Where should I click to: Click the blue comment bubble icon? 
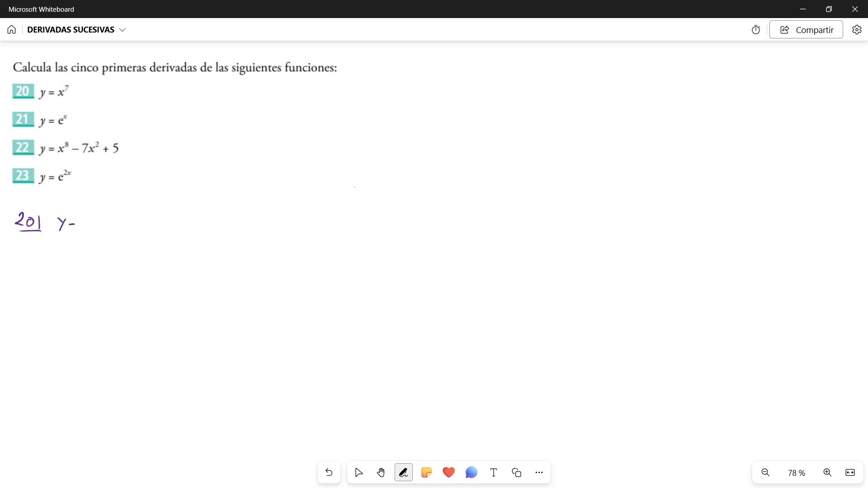(x=471, y=473)
